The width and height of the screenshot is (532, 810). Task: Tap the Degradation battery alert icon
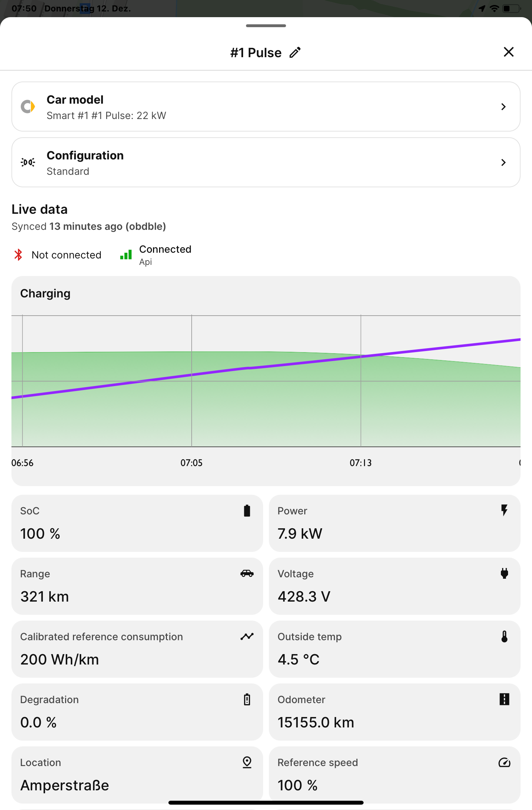tap(247, 699)
